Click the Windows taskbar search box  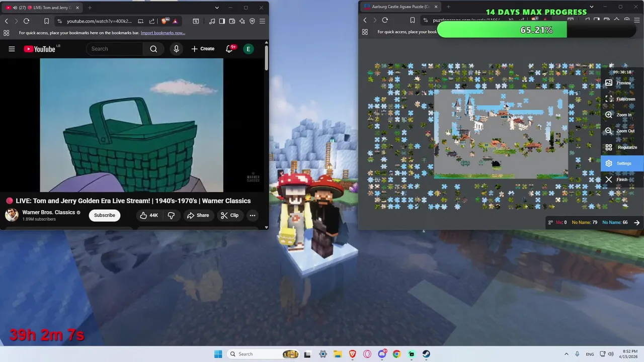(263, 354)
